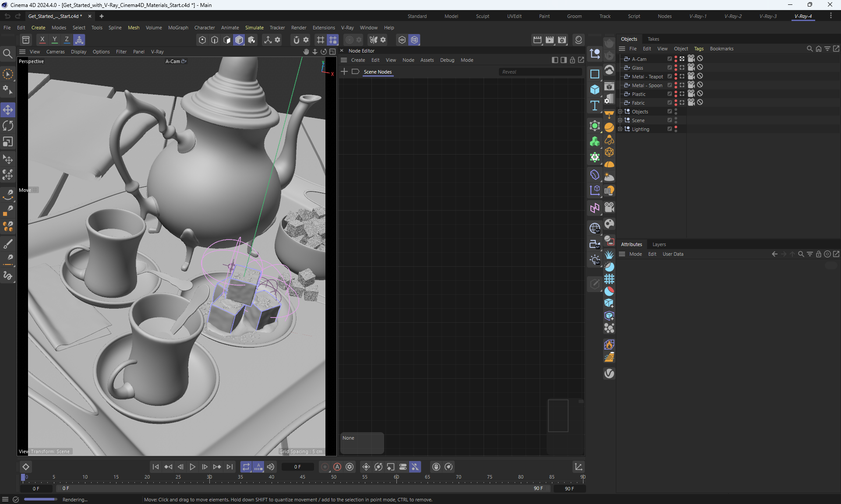Image resolution: width=841 pixels, height=504 pixels.
Task: Expand the Objects null group
Action: [x=620, y=112]
